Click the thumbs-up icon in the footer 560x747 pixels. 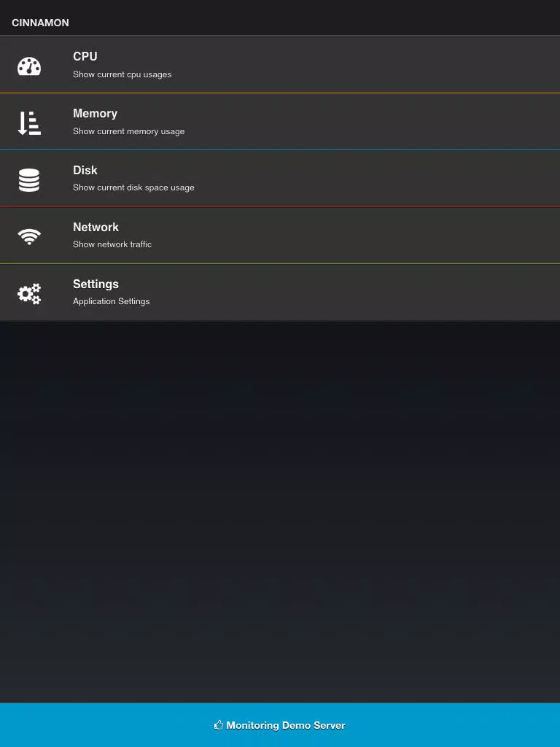click(x=219, y=725)
